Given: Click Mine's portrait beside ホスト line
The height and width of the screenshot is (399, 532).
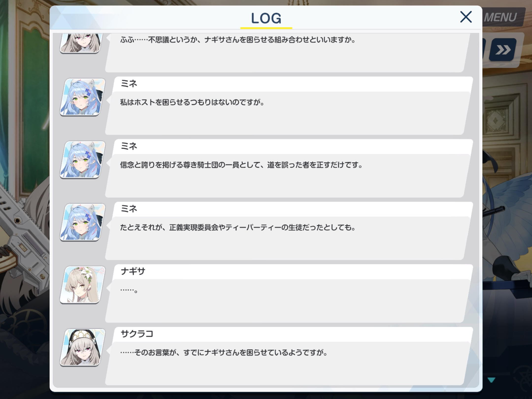Looking at the screenshot, I should pos(83,97).
